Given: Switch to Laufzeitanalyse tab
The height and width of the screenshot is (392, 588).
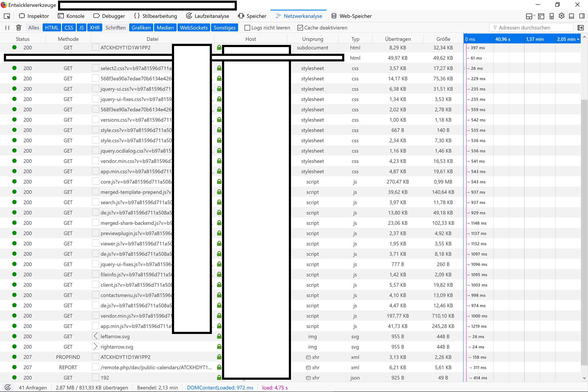Looking at the screenshot, I should 208,16.
